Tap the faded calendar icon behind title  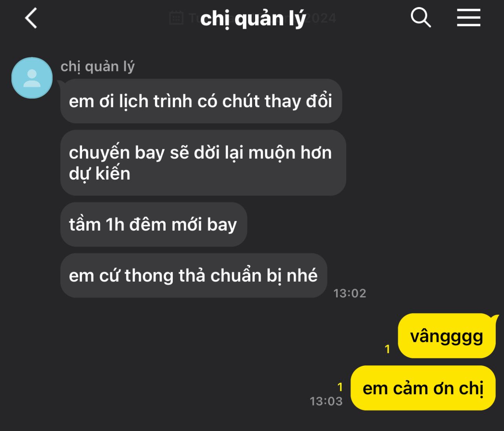click(x=176, y=18)
